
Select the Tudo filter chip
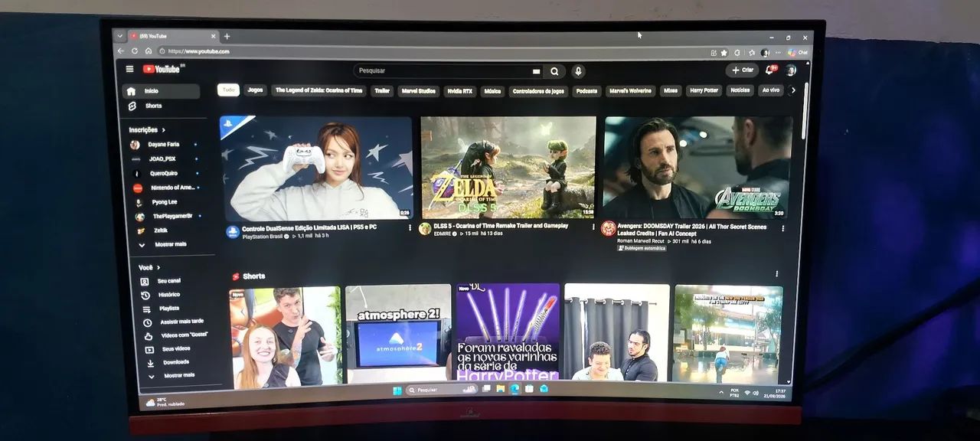tap(228, 90)
